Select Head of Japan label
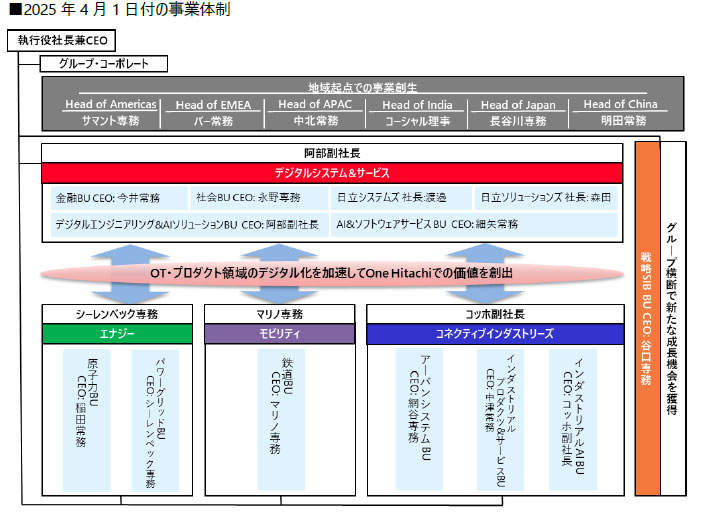Image resolution: width=703 pixels, height=515 pixels. coord(518,105)
